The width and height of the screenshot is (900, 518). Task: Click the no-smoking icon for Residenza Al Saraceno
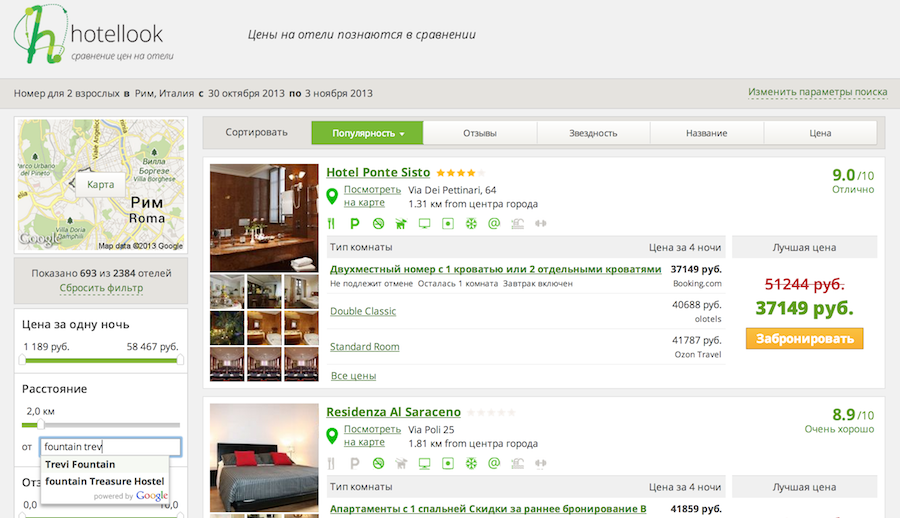click(x=378, y=463)
